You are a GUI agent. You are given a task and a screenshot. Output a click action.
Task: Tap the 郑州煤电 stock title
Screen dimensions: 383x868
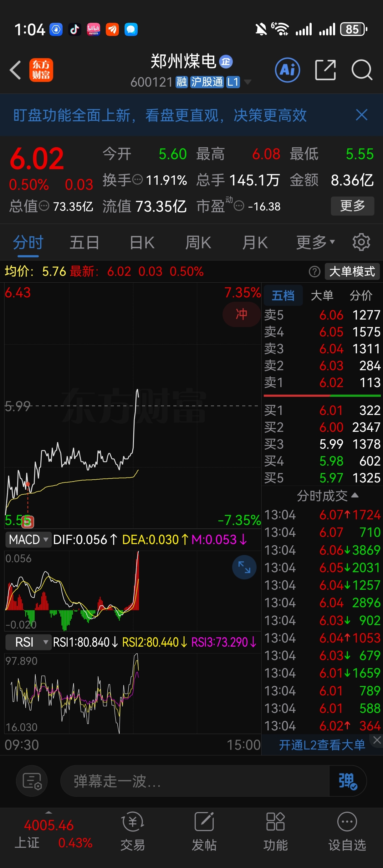click(183, 61)
